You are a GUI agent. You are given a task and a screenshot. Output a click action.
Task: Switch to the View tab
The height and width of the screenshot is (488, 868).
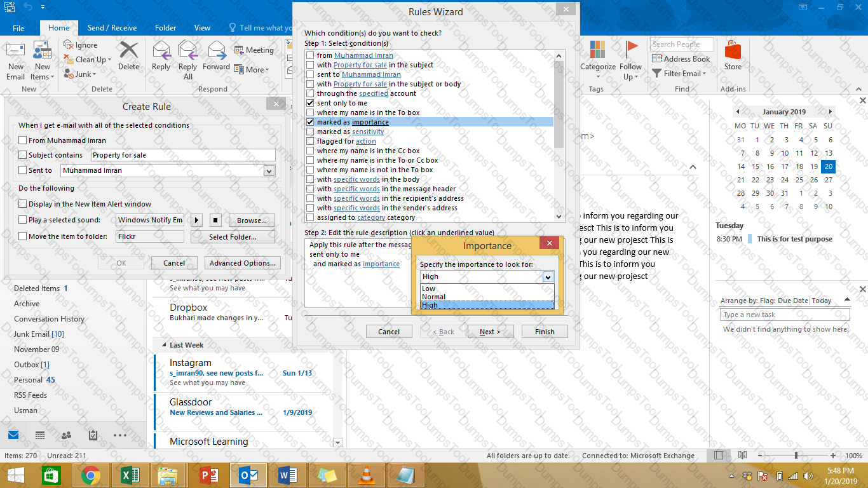coord(202,28)
